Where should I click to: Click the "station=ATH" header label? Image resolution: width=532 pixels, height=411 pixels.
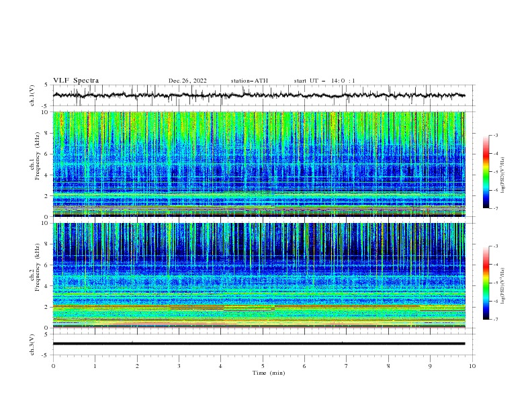point(249,81)
